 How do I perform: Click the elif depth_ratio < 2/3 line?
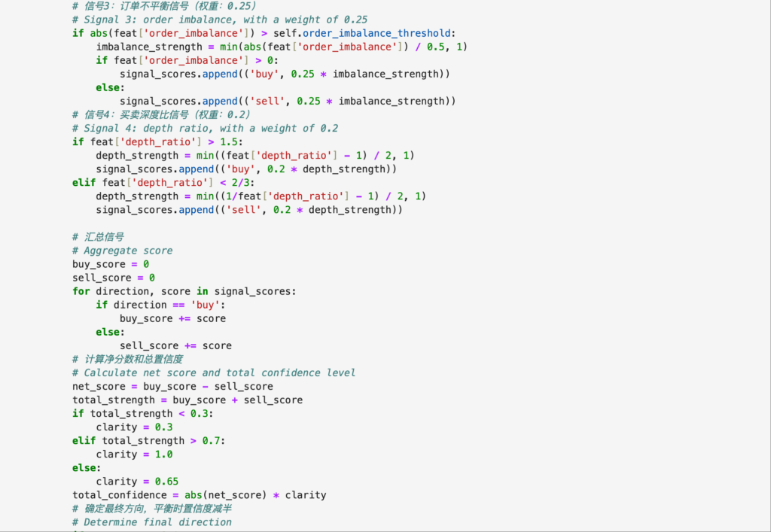coord(165,182)
